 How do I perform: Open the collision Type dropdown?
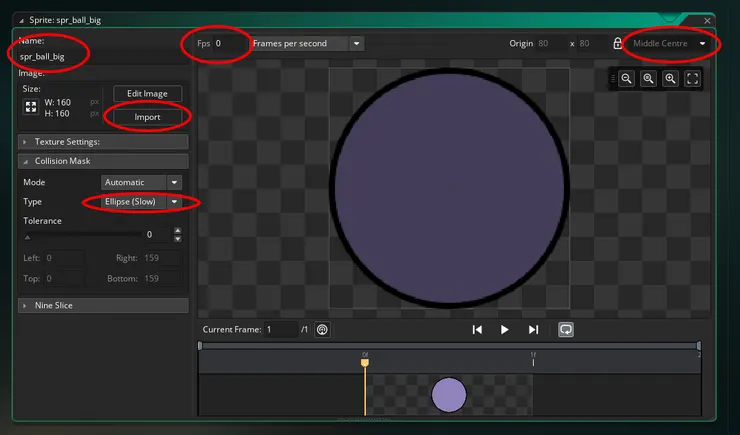coord(142,201)
